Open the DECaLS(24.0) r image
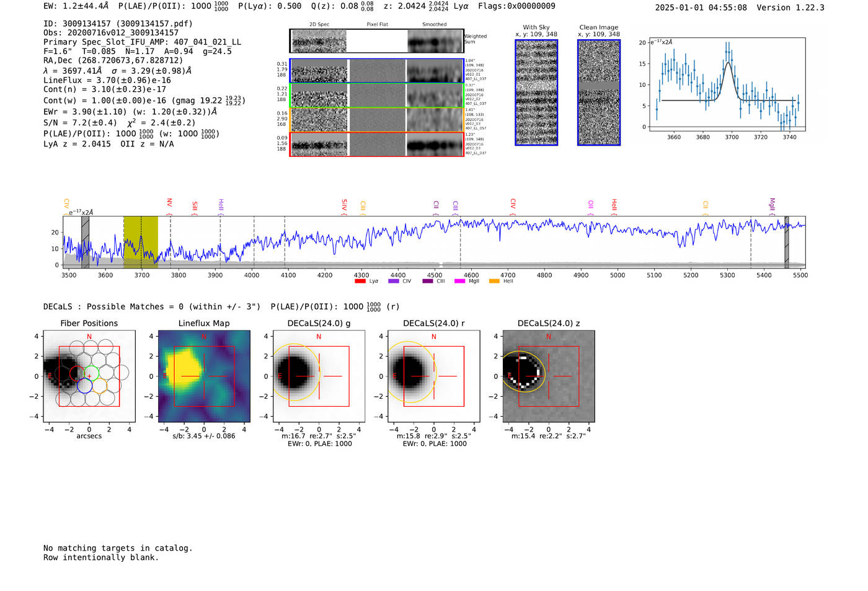Viewport: 868px width, 591px height. tap(433, 376)
